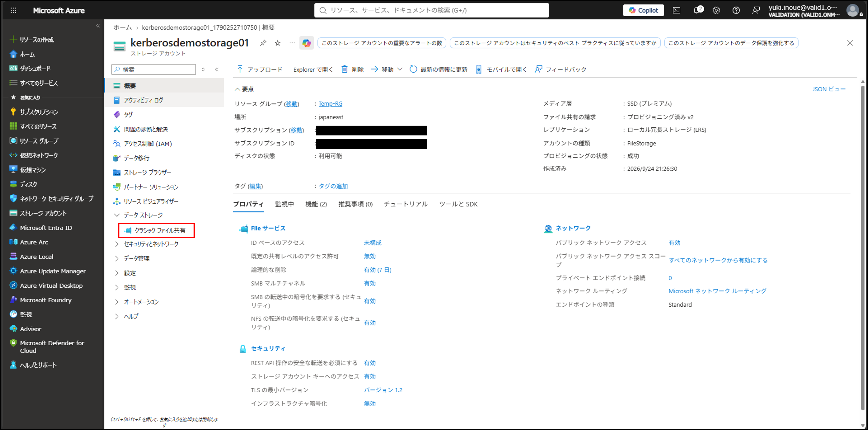Open the Azure portal waffle menu
Screen dimensions: 868x430
pyautogui.click(x=13, y=10)
